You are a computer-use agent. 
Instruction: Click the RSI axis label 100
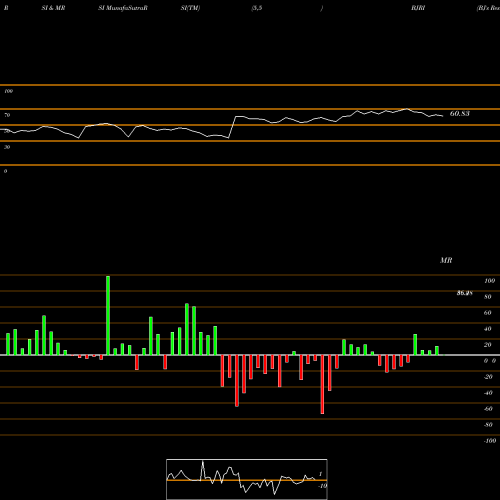coord(9,91)
